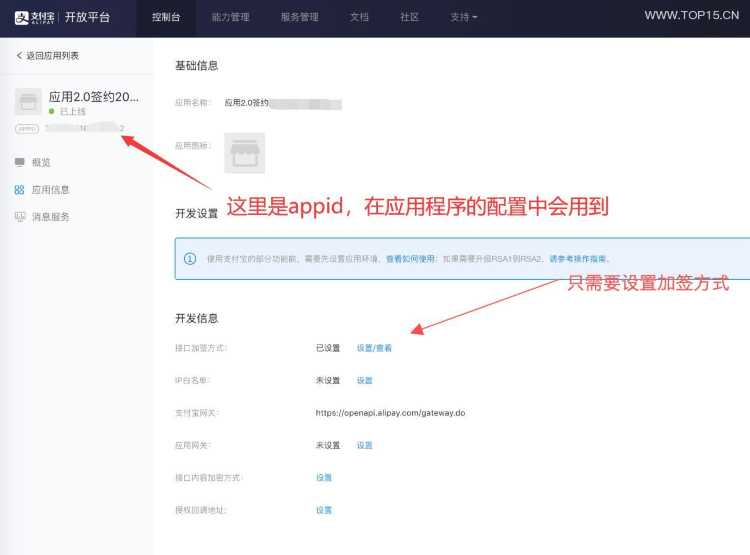
Task: Click the app store icon in the sidebar
Action: tap(28, 101)
